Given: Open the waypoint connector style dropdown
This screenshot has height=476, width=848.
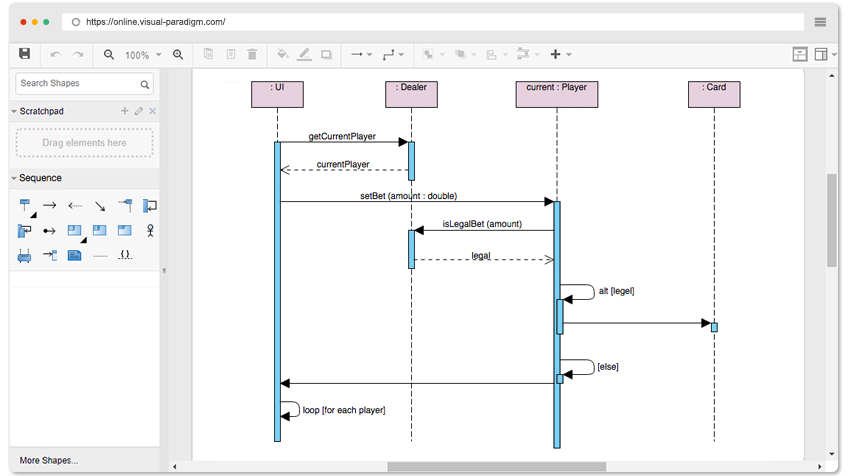Looking at the screenshot, I should click(x=393, y=55).
